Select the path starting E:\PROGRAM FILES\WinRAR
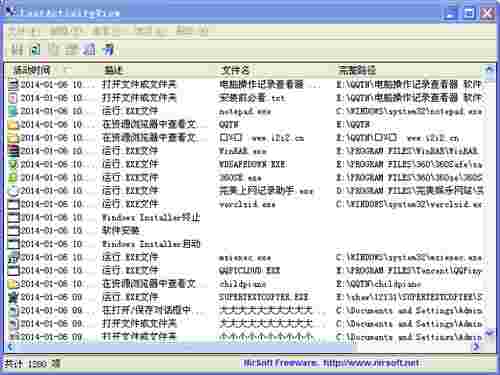 coord(407,151)
